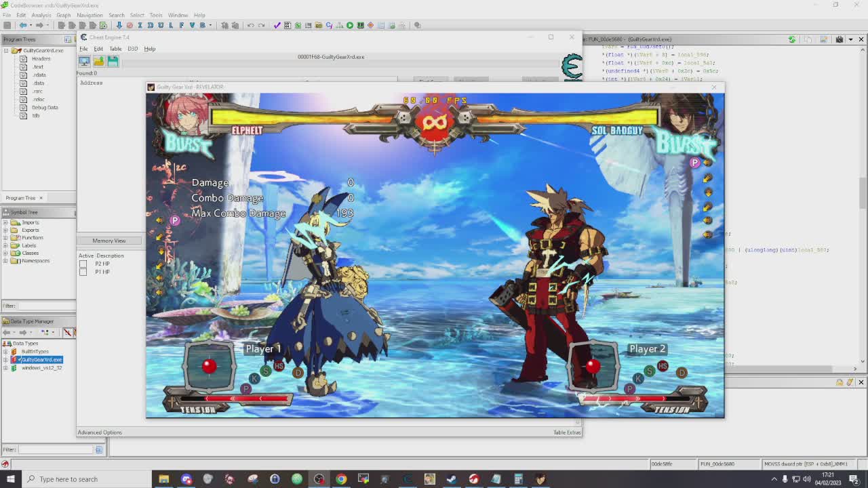Click the Cheat Engine logo icon

click(572, 67)
